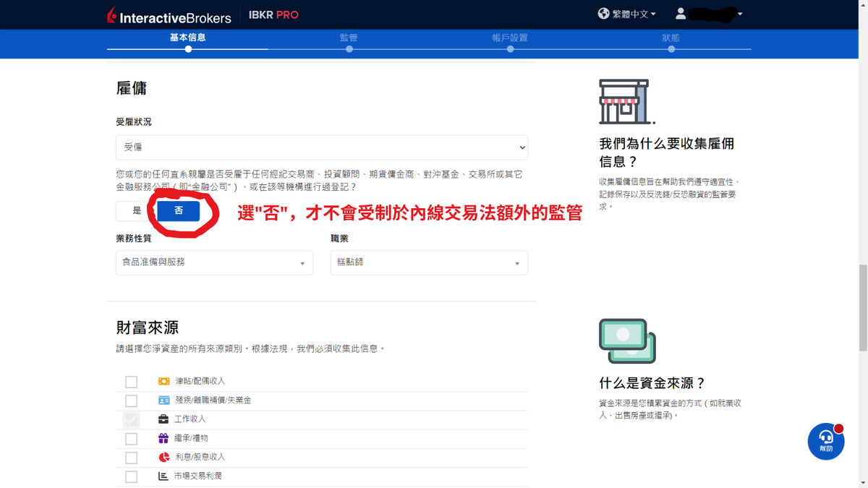Click the pie chart icon beside 利息/股息收入

163,456
